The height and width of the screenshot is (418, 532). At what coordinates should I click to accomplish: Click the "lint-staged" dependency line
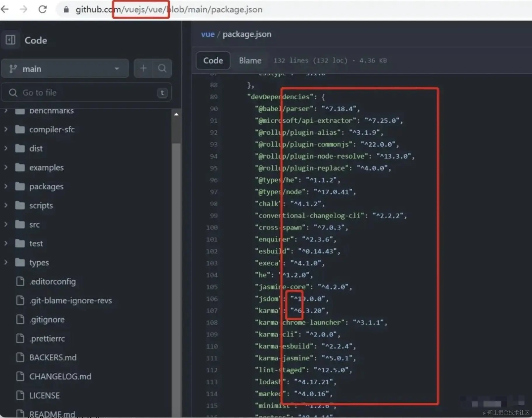(x=303, y=370)
